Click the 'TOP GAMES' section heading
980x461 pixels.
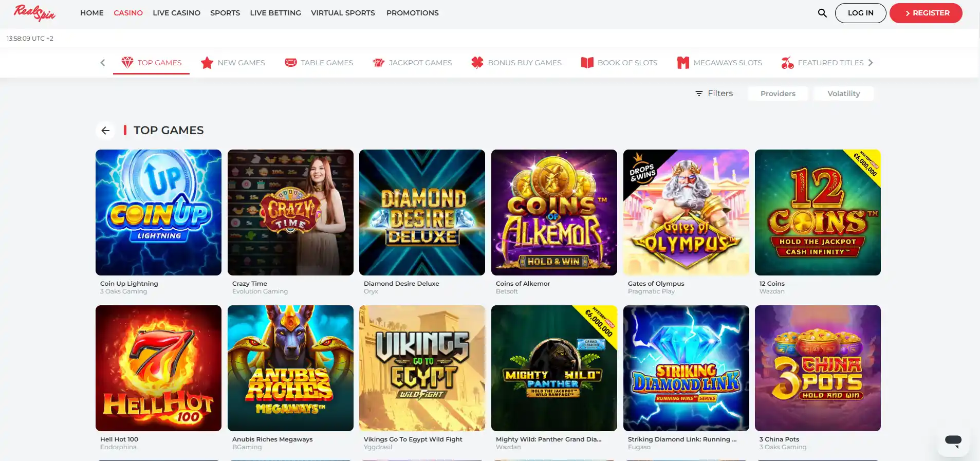[169, 131]
